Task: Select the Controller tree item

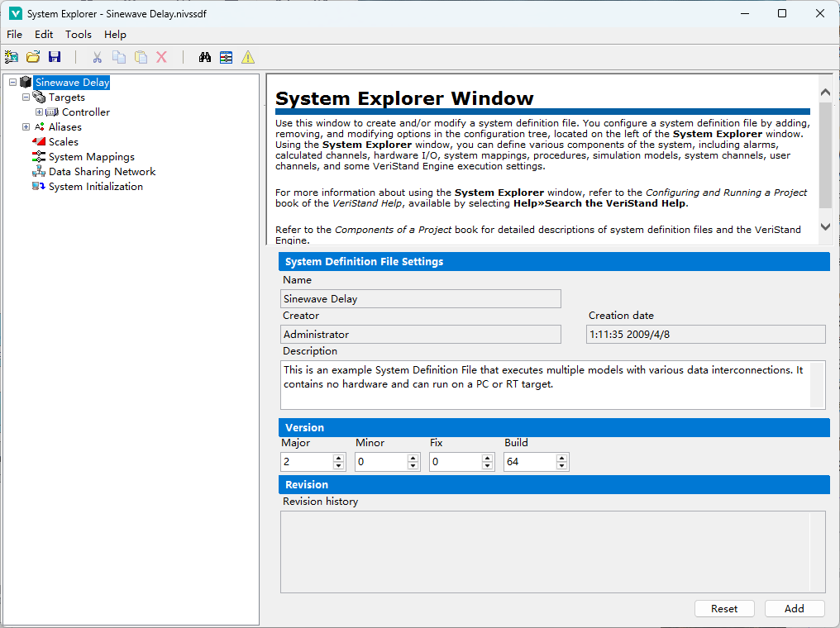Action: (x=86, y=112)
